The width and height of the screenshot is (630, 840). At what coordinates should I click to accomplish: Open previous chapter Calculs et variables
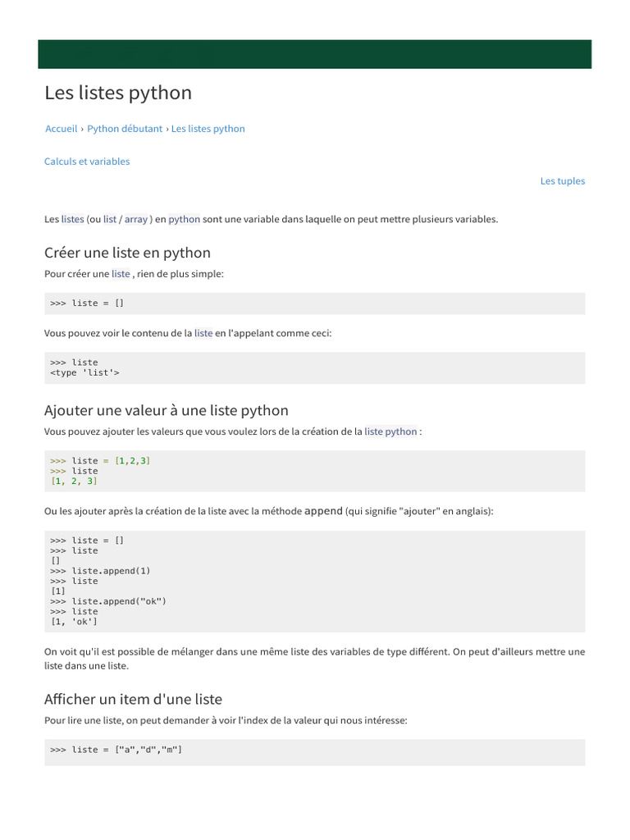[87, 162]
